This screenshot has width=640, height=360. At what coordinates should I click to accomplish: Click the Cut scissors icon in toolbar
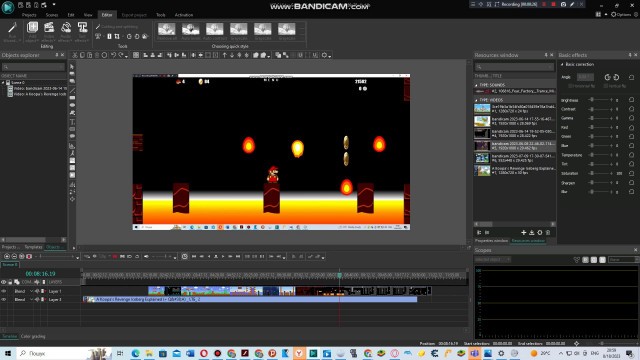point(75,55)
